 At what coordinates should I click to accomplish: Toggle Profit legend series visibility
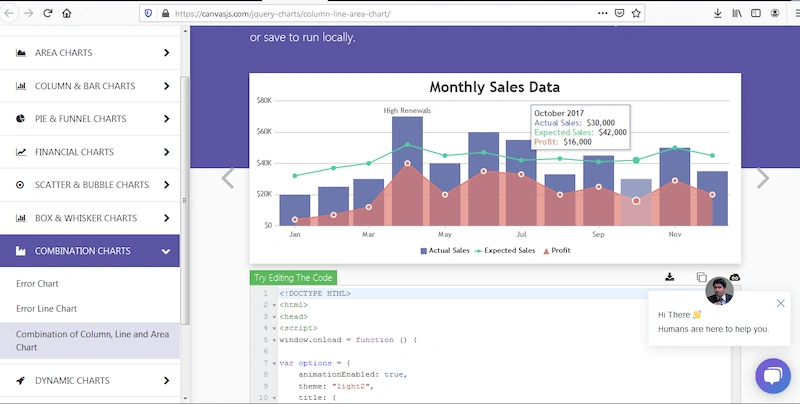[557, 250]
